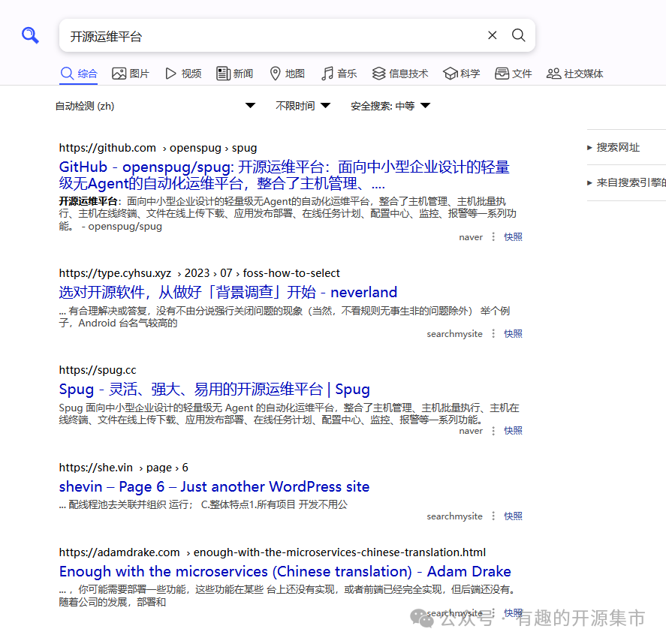Open the 自动检测 (zh) language dropdown

coord(155,106)
